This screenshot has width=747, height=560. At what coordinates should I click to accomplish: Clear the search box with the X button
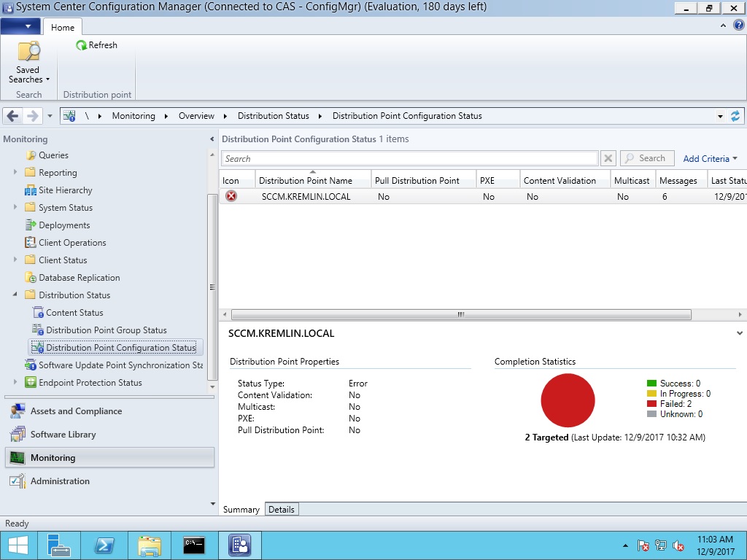[608, 158]
